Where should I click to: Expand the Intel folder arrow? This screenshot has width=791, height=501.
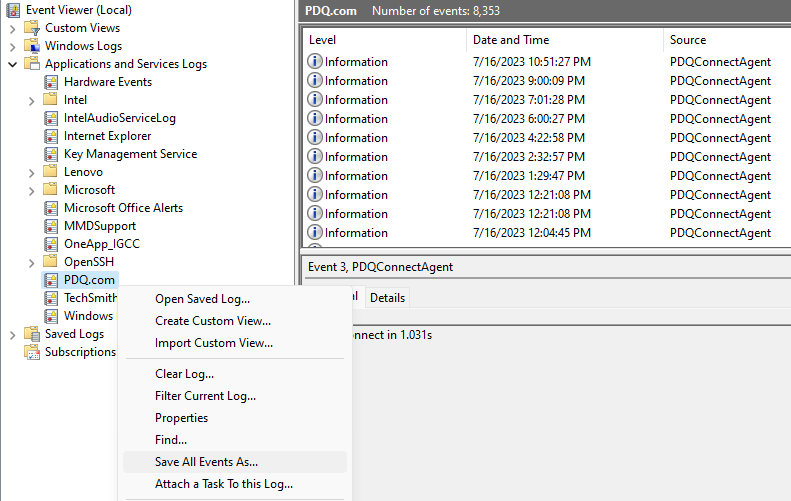tap(32, 101)
